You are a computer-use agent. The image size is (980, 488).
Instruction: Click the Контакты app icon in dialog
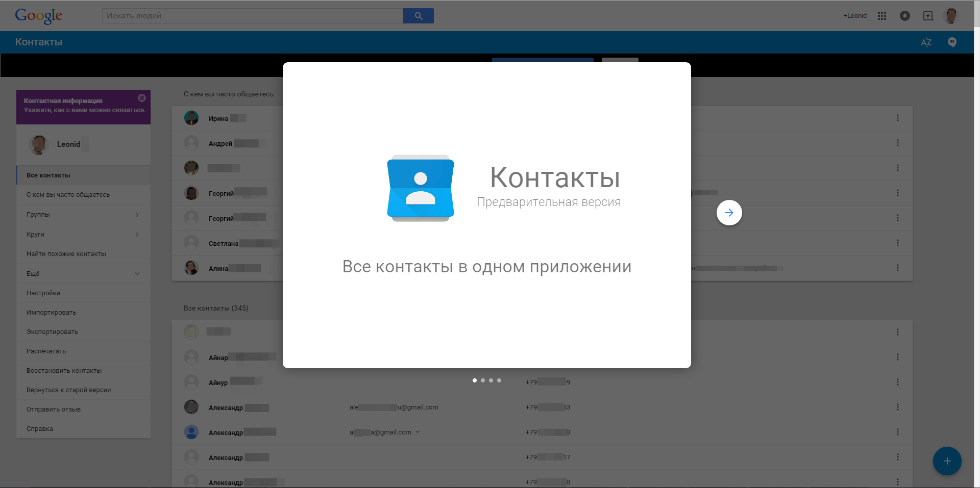421,188
